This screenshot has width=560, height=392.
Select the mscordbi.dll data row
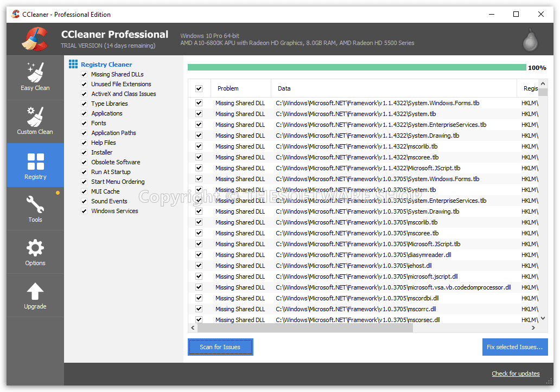coord(364,298)
